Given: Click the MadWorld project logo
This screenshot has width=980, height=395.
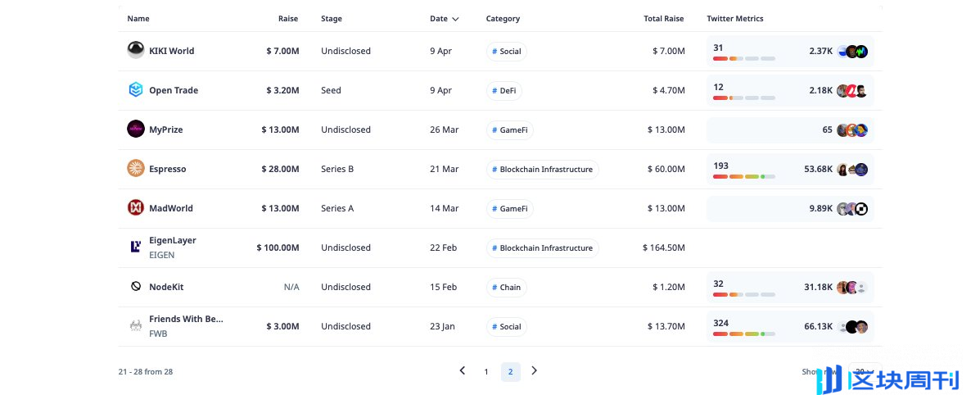Looking at the screenshot, I should click(x=136, y=208).
